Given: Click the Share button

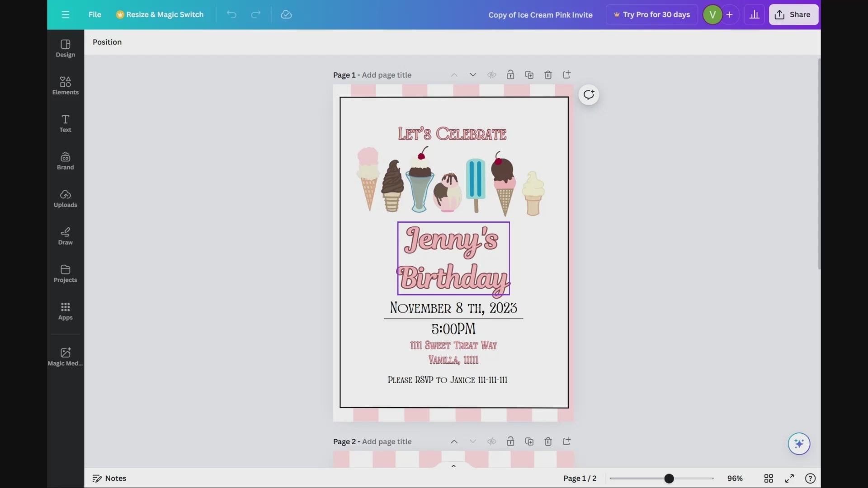Looking at the screenshot, I should pyautogui.click(x=793, y=14).
